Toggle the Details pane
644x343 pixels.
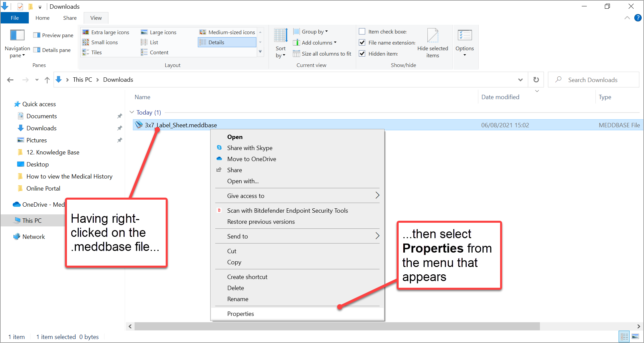pyautogui.click(x=52, y=50)
